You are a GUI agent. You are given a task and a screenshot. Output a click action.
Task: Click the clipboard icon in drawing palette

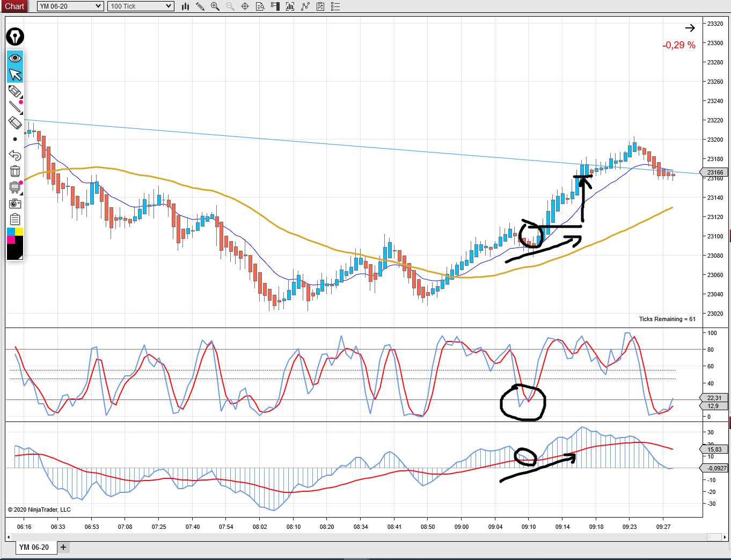click(15, 219)
